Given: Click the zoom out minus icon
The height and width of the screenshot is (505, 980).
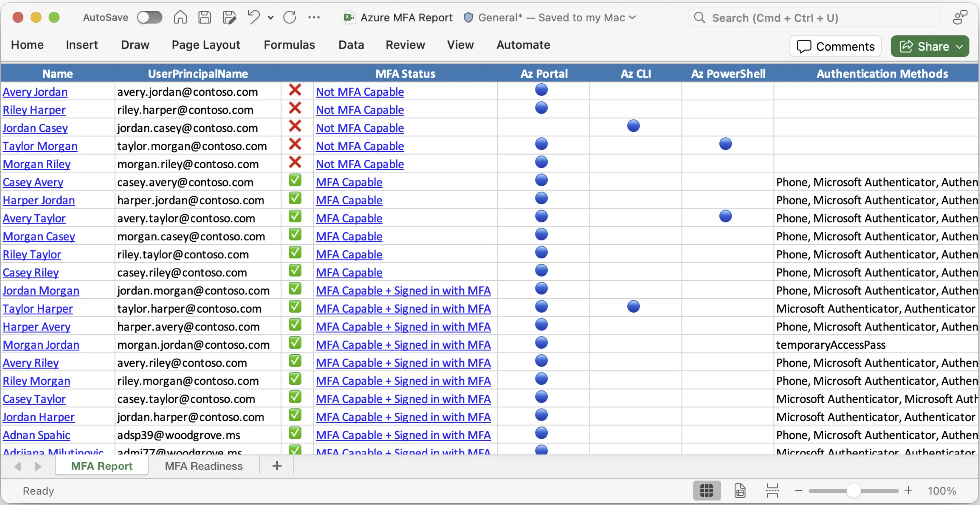Looking at the screenshot, I should coord(799,491).
